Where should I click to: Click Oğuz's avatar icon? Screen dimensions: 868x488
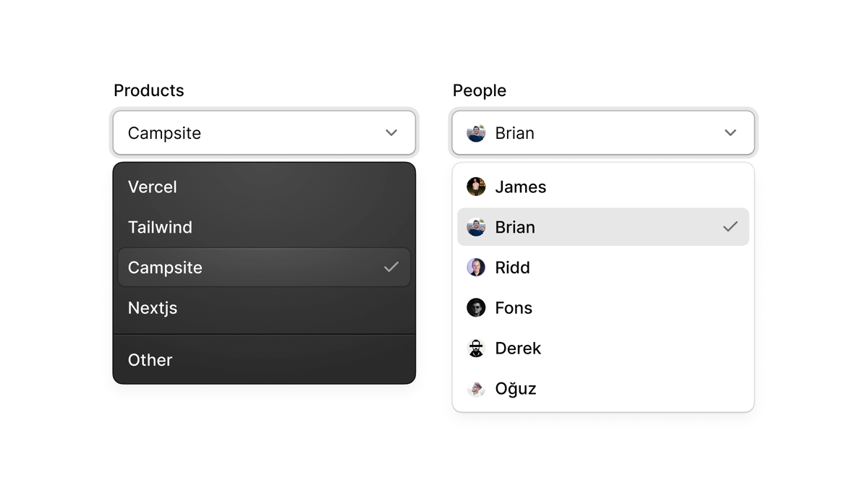[476, 389]
